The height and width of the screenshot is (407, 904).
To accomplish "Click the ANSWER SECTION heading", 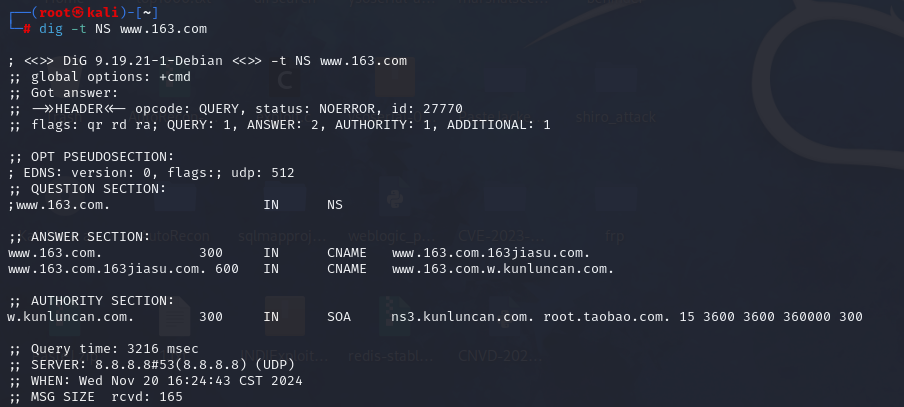I will tap(80, 237).
